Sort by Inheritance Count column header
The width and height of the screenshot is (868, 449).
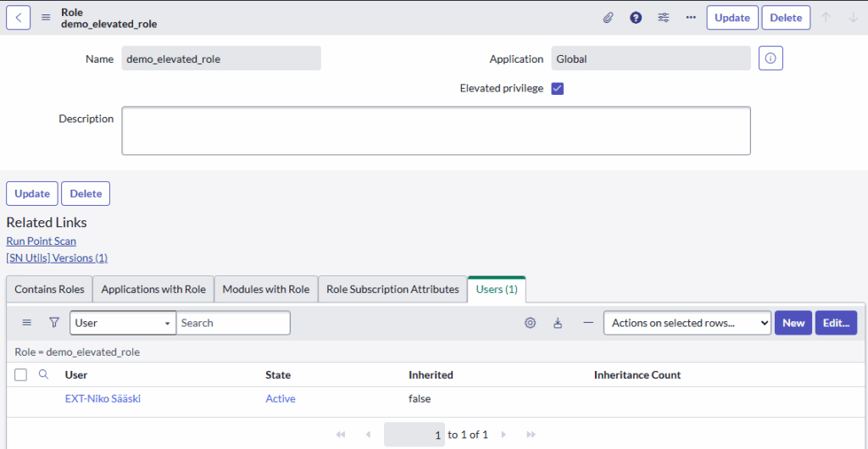[637, 375]
